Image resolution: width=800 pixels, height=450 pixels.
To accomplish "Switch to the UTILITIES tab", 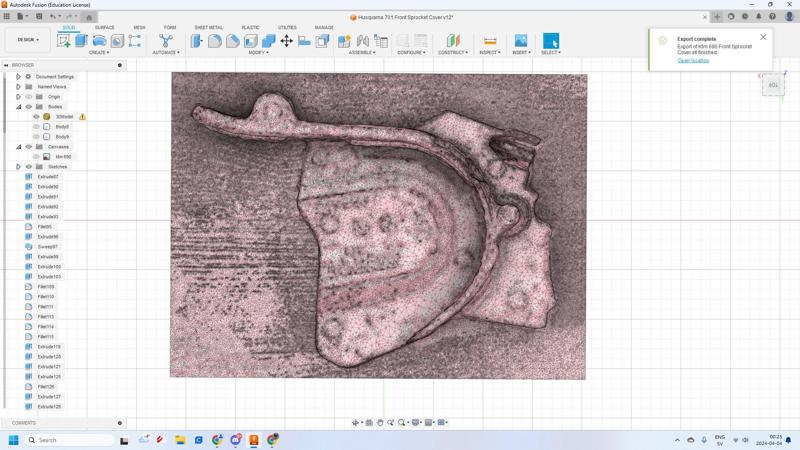I will click(287, 28).
